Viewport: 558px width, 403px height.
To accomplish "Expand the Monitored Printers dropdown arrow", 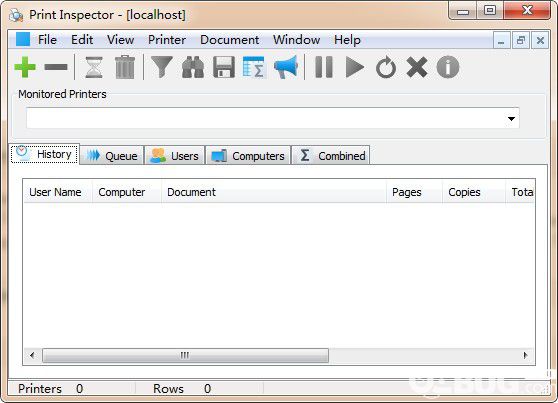I will coord(511,119).
